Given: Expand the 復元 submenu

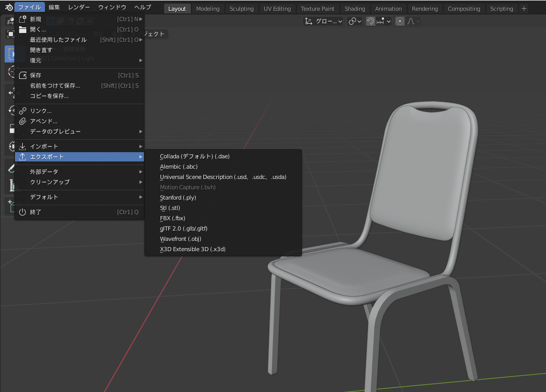Looking at the screenshot, I should click(79, 60).
